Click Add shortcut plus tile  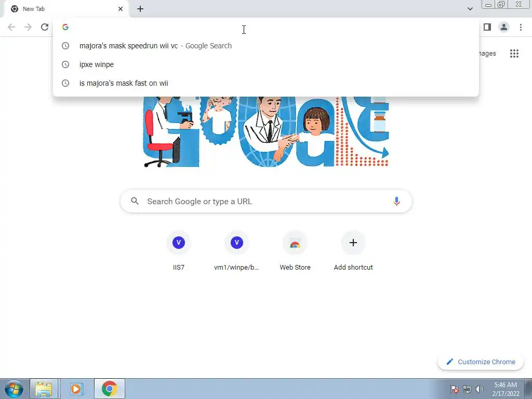tap(353, 251)
